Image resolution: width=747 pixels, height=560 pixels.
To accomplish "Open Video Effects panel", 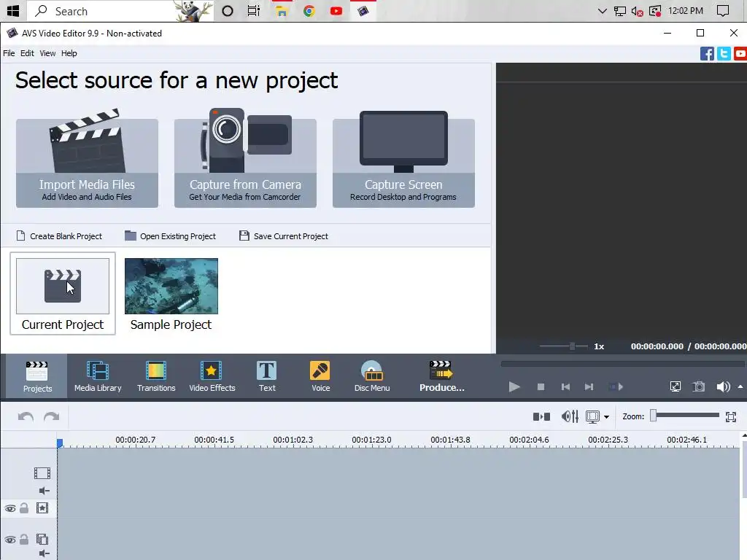I will pos(212,376).
